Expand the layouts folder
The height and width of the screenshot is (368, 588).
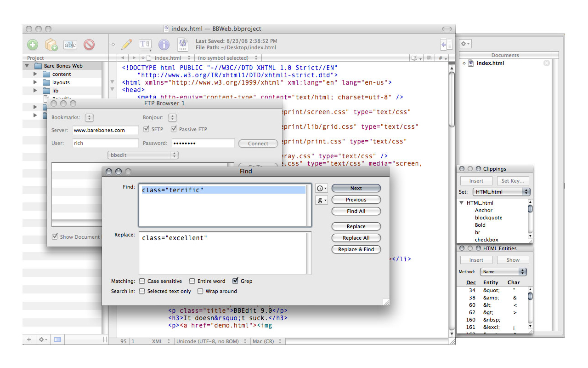pos(35,82)
